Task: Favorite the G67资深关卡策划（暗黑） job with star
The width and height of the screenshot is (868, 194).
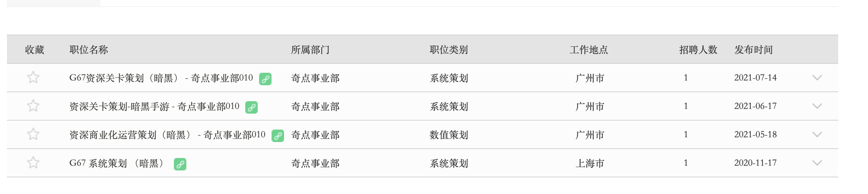Action: point(33,77)
